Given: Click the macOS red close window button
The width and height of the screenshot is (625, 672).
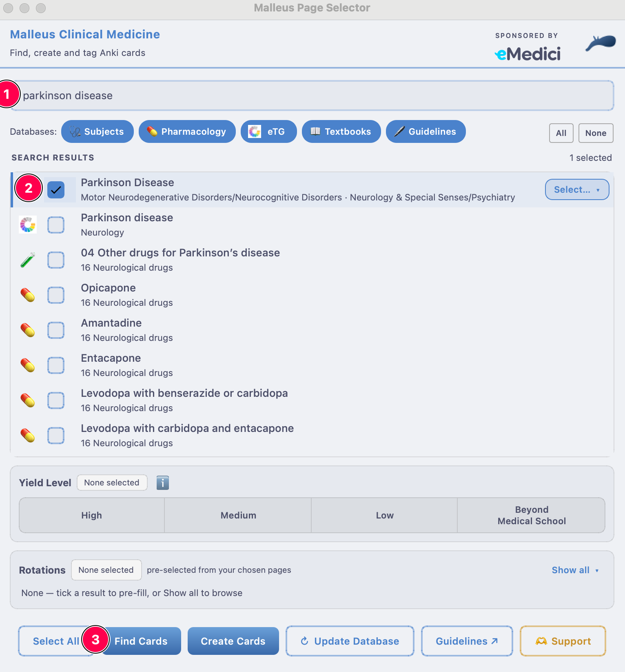Looking at the screenshot, I should [x=8, y=8].
